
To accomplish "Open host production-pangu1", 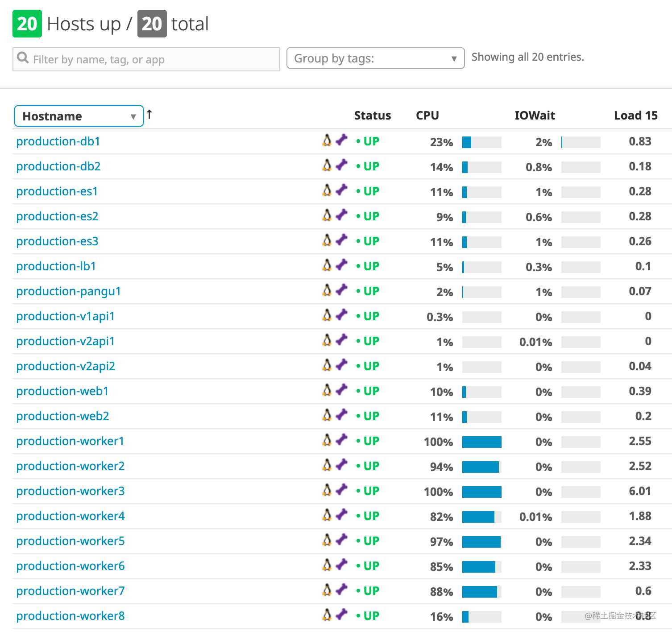I will click(69, 291).
